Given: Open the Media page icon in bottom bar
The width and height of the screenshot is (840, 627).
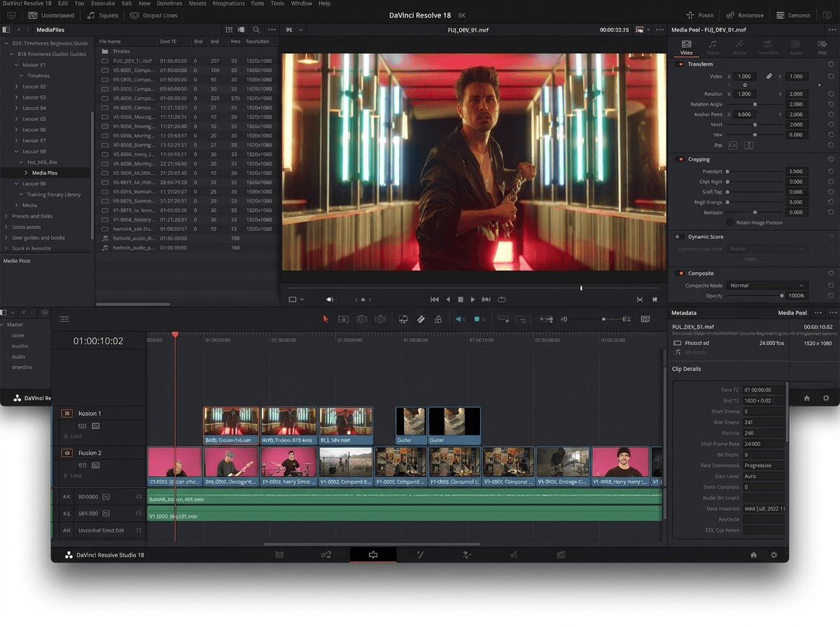Looking at the screenshot, I should coord(279,555).
